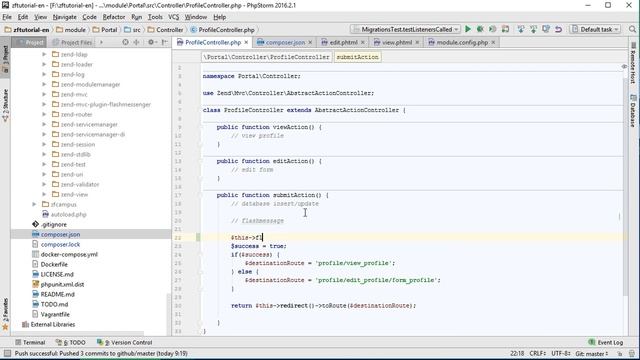
Task: Click the lock read-only icon in status bar
Action: (620, 353)
